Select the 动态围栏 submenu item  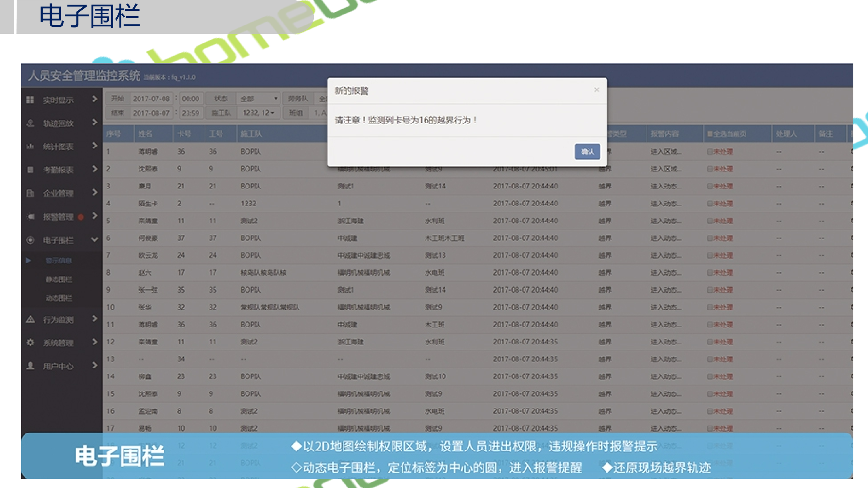point(59,298)
